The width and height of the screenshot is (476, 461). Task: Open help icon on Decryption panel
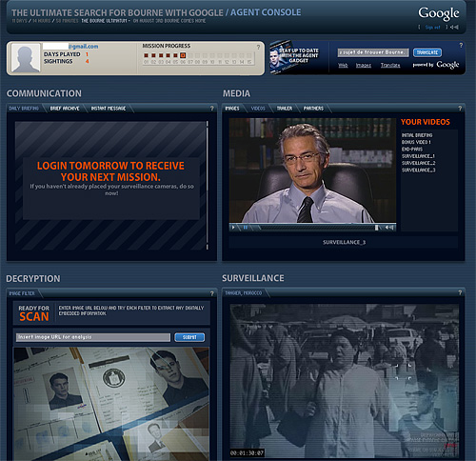tap(211, 293)
